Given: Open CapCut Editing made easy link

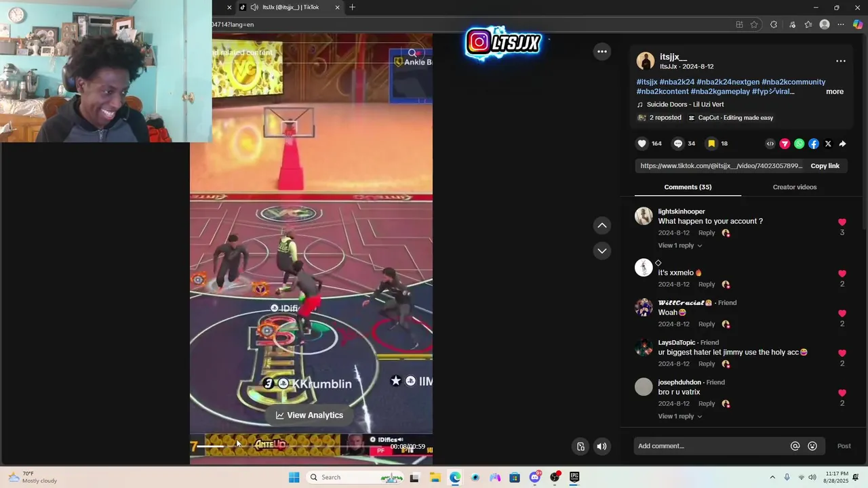Looking at the screenshot, I should 731,118.
